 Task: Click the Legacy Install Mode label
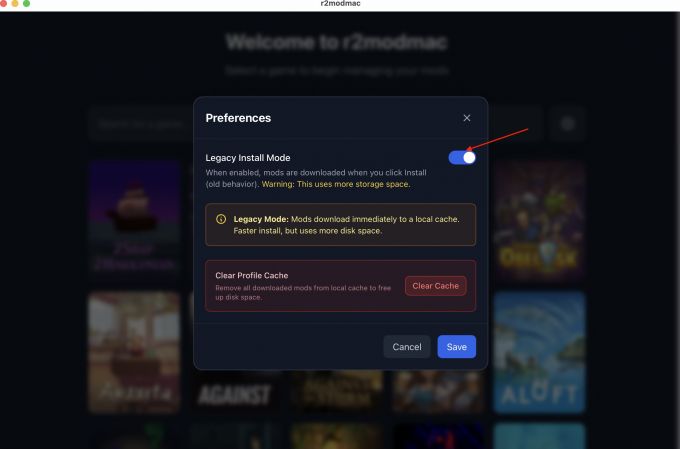tap(248, 158)
